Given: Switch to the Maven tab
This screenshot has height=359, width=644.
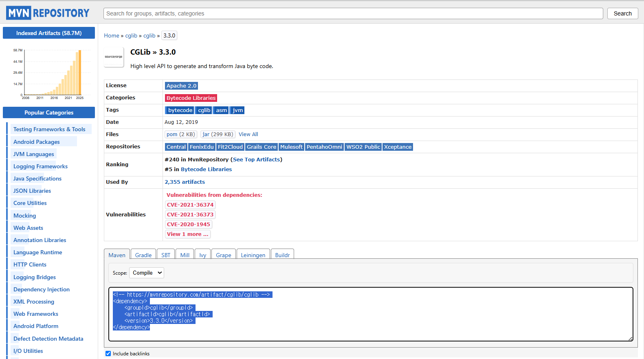Looking at the screenshot, I should (117, 255).
